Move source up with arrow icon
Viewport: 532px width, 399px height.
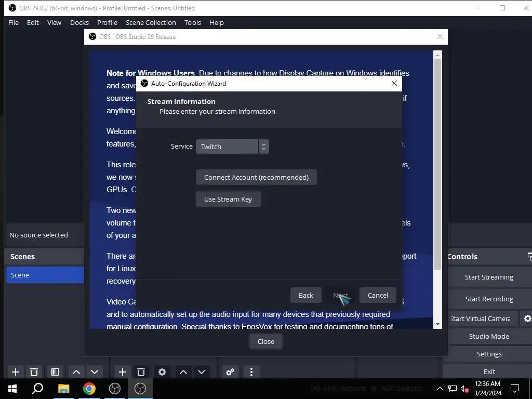[x=183, y=372]
